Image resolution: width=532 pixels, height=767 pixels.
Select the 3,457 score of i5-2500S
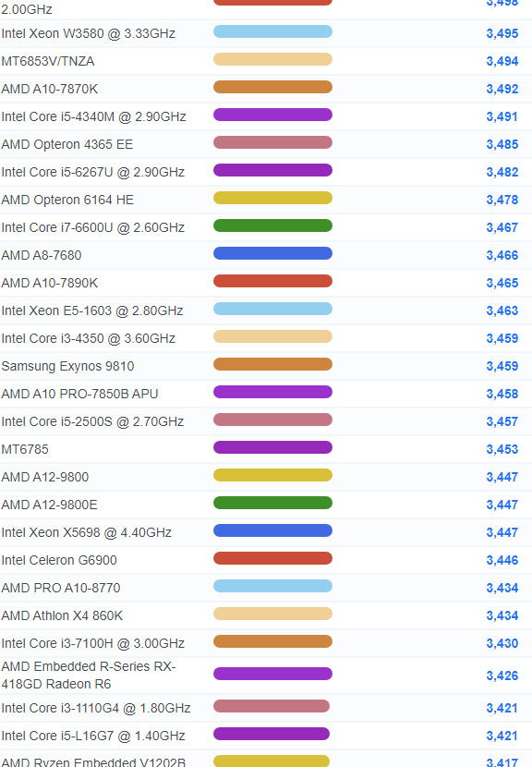[x=502, y=421]
